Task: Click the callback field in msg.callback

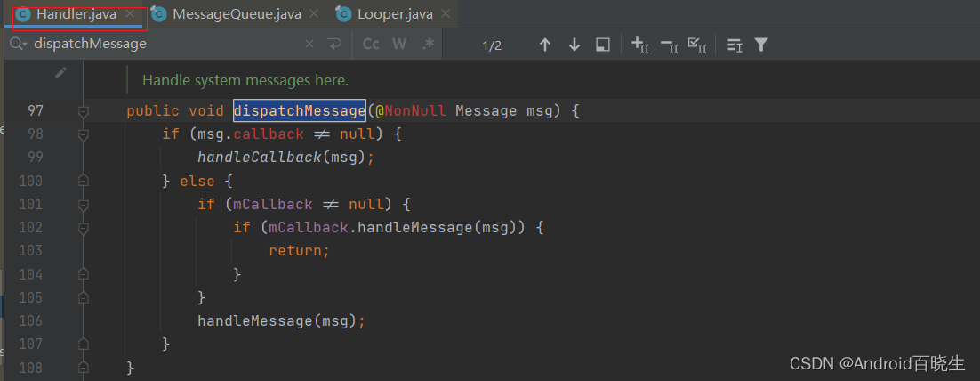Action: click(x=269, y=134)
